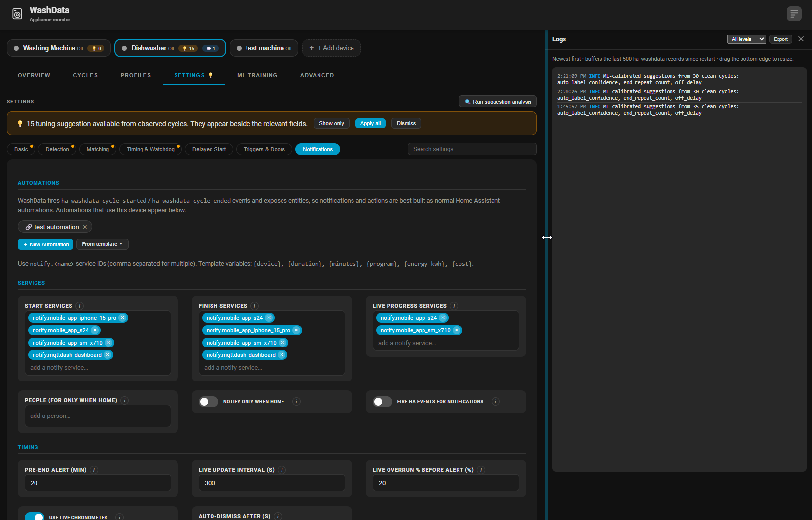Viewport: 812px width, 520px height.
Task: Toggle Fire HA Events for Notifications switch
Action: (x=383, y=402)
